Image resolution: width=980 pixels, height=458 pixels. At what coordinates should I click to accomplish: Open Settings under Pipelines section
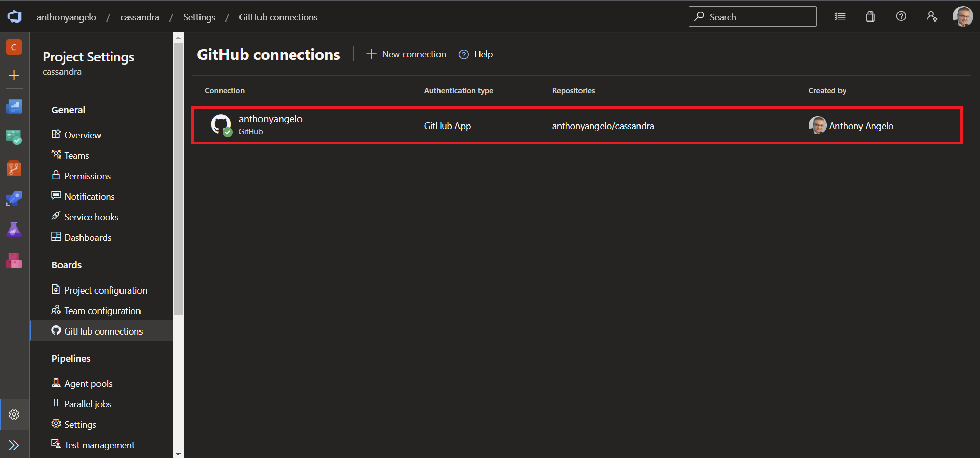(74, 424)
